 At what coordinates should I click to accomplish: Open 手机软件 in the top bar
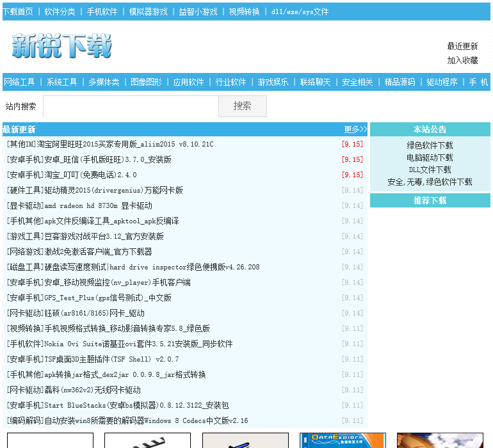point(102,12)
